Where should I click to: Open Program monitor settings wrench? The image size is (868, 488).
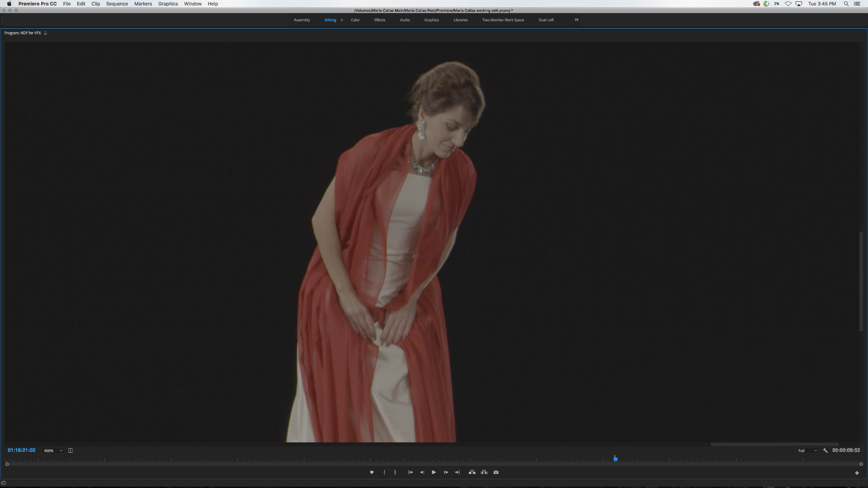click(x=825, y=450)
